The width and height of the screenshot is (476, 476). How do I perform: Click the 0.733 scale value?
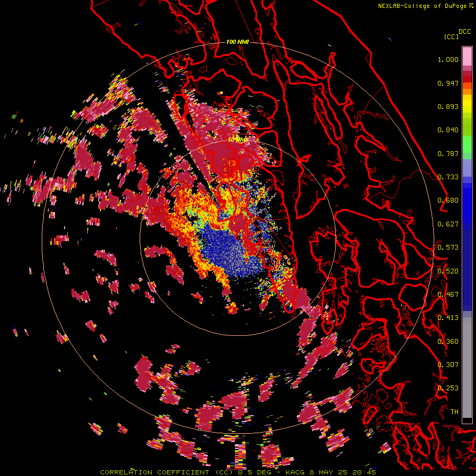pos(448,177)
